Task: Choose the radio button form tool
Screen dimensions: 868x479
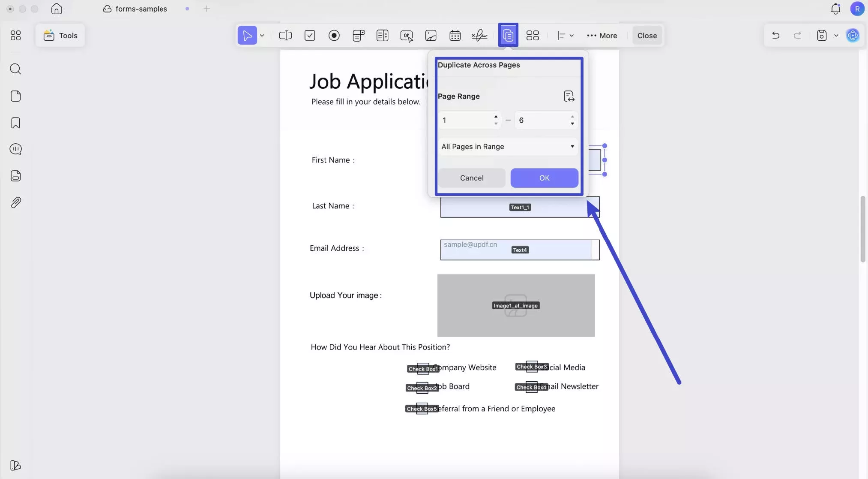Action: [334, 36]
